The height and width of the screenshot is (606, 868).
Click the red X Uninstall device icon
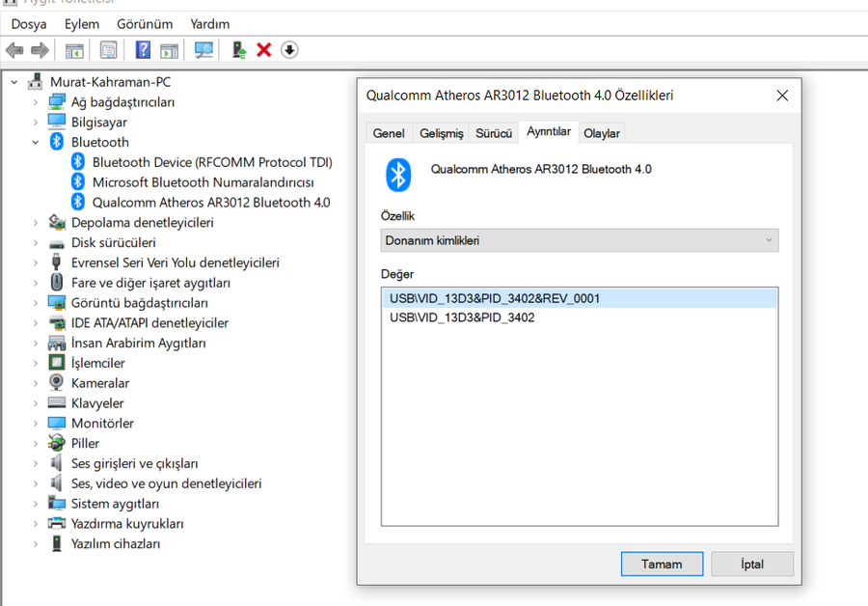[264, 50]
